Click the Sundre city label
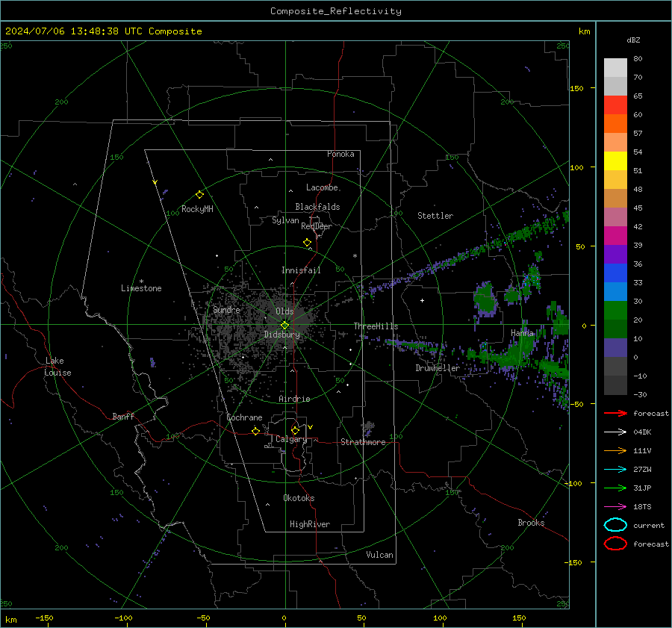Viewport: 672px width, 628px height. point(226,309)
